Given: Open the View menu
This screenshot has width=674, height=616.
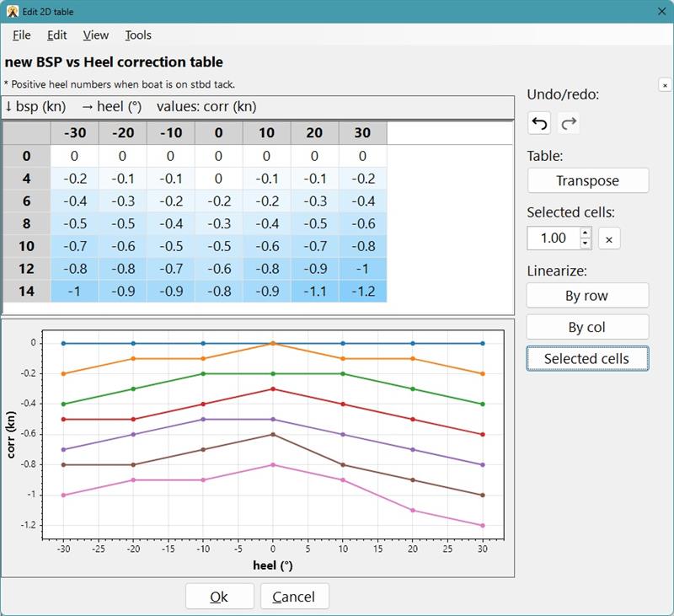Looking at the screenshot, I should [95, 35].
